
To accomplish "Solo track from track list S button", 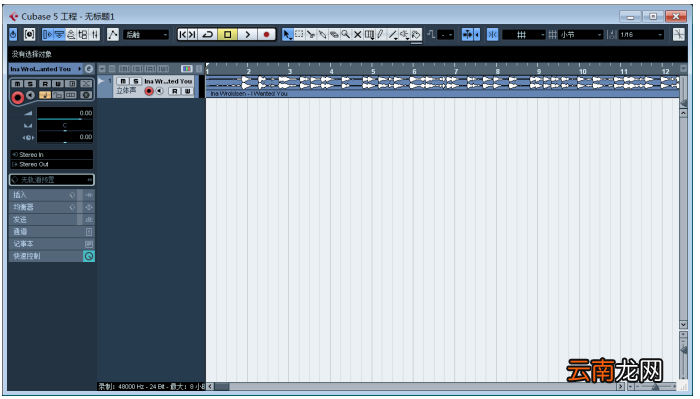I will pos(136,81).
